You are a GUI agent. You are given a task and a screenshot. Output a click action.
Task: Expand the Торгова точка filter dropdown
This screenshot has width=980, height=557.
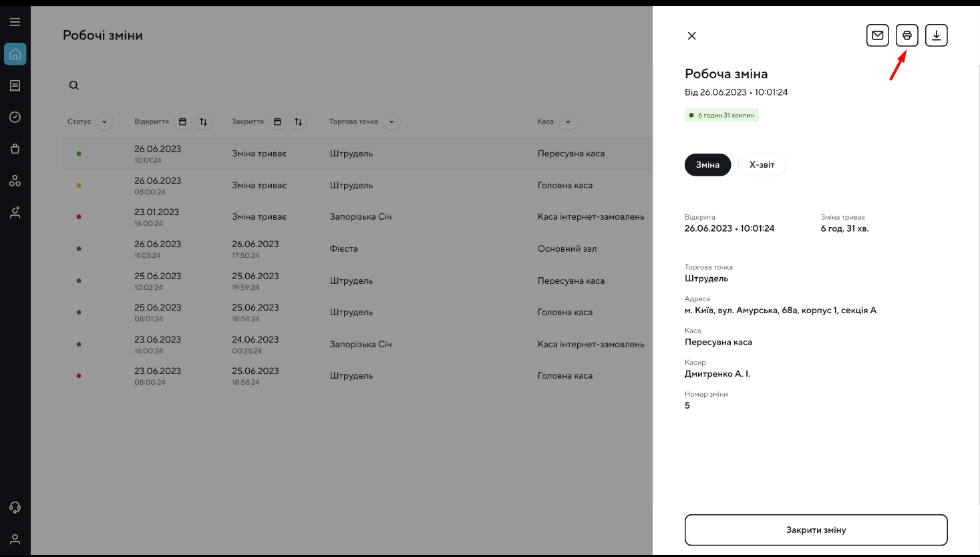[391, 122]
